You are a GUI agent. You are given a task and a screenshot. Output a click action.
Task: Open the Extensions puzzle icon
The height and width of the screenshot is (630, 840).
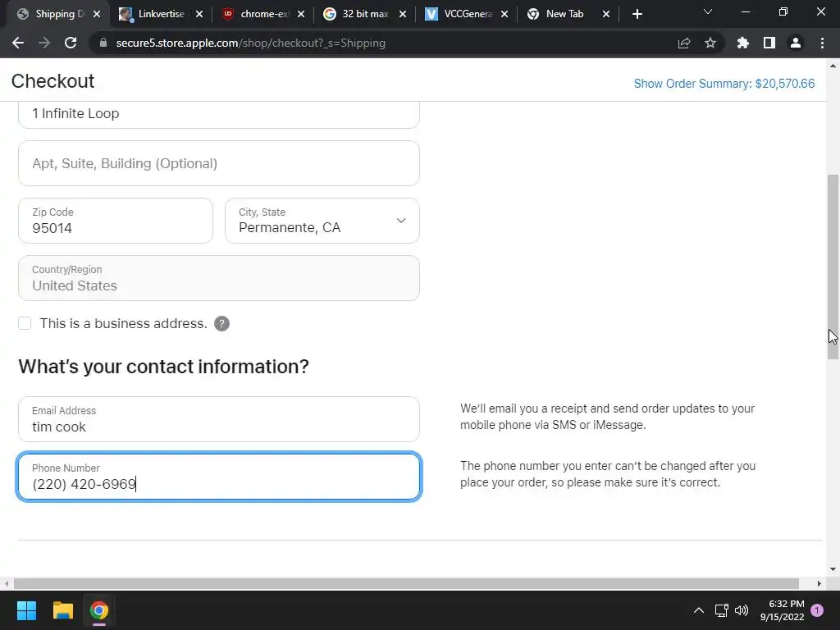pyautogui.click(x=742, y=43)
